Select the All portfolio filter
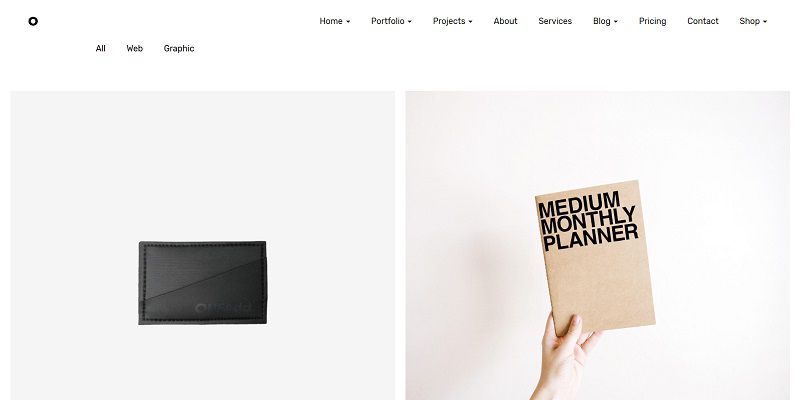 101,48
